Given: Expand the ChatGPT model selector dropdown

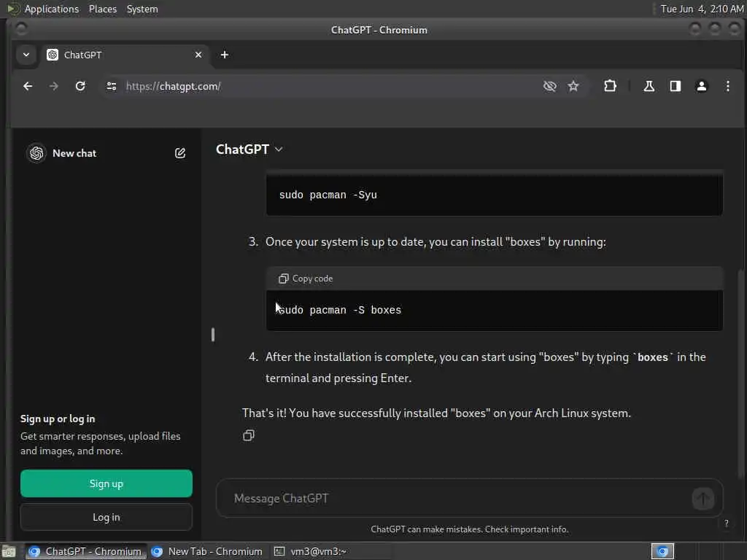Looking at the screenshot, I should pyautogui.click(x=249, y=149).
